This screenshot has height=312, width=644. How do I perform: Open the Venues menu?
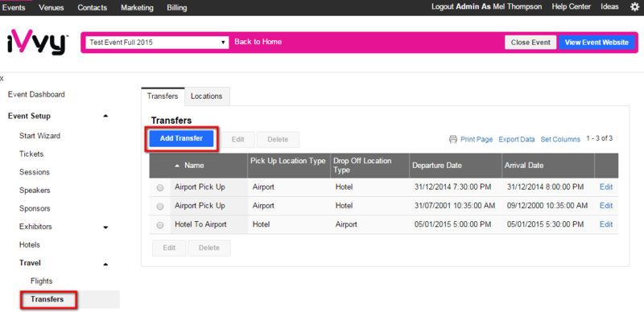[x=52, y=7]
